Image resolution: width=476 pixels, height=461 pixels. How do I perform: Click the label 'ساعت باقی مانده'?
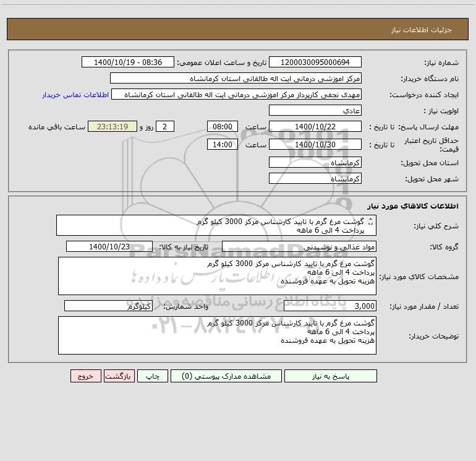click(57, 127)
